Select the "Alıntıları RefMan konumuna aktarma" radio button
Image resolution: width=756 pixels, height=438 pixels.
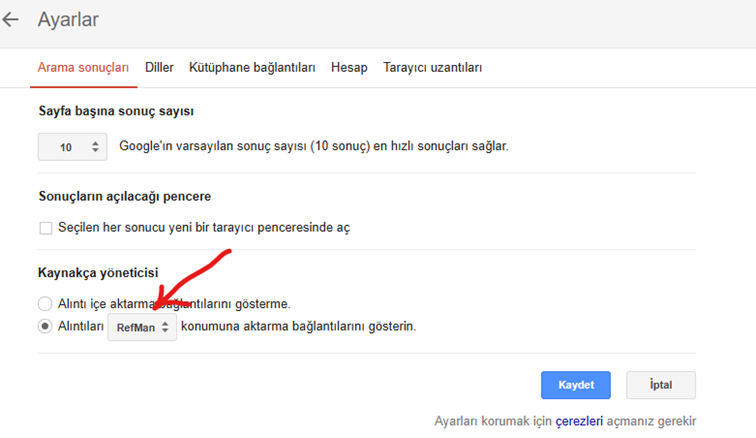tap(44, 327)
